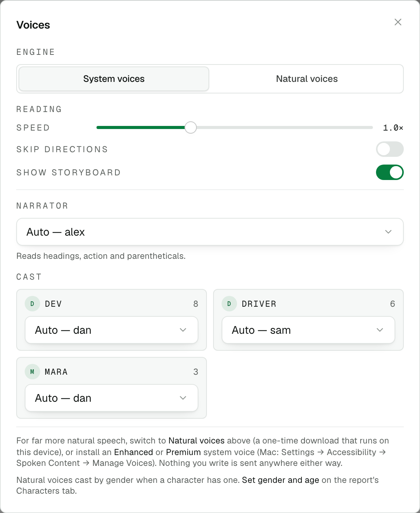420x513 pixels.
Task: Click the SKIP DIRECTIONS label
Action: coord(62,149)
